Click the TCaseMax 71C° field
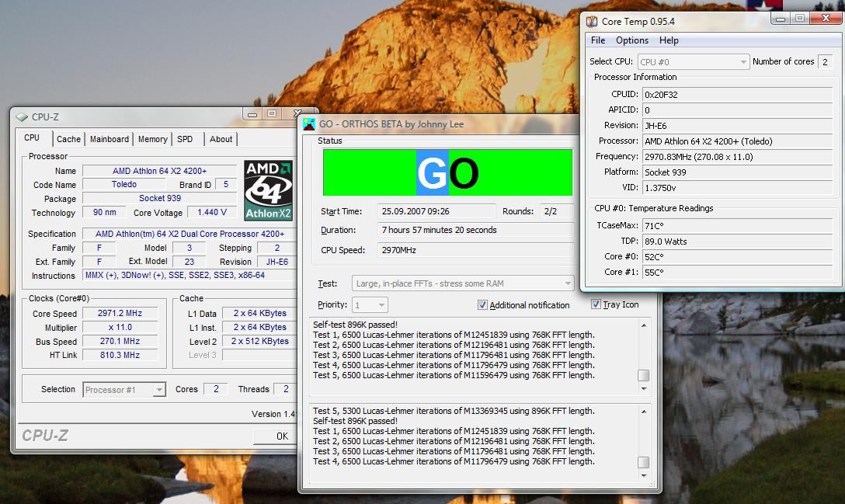This screenshot has width=845, height=504. click(738, 226)
